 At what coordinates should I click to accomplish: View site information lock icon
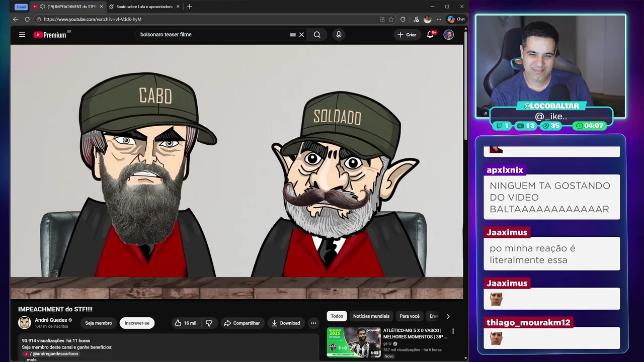click(x=39, y=19)
